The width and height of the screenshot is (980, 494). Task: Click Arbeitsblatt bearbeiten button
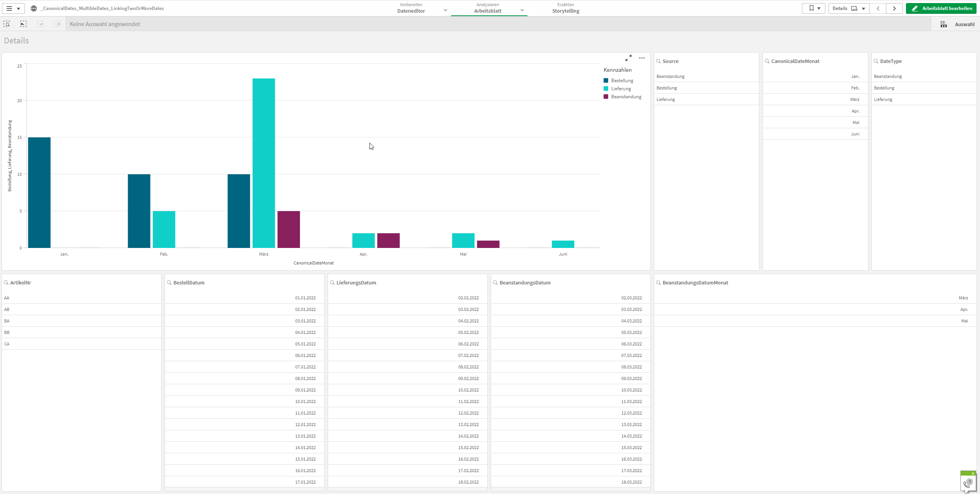[x=941, y=8]
